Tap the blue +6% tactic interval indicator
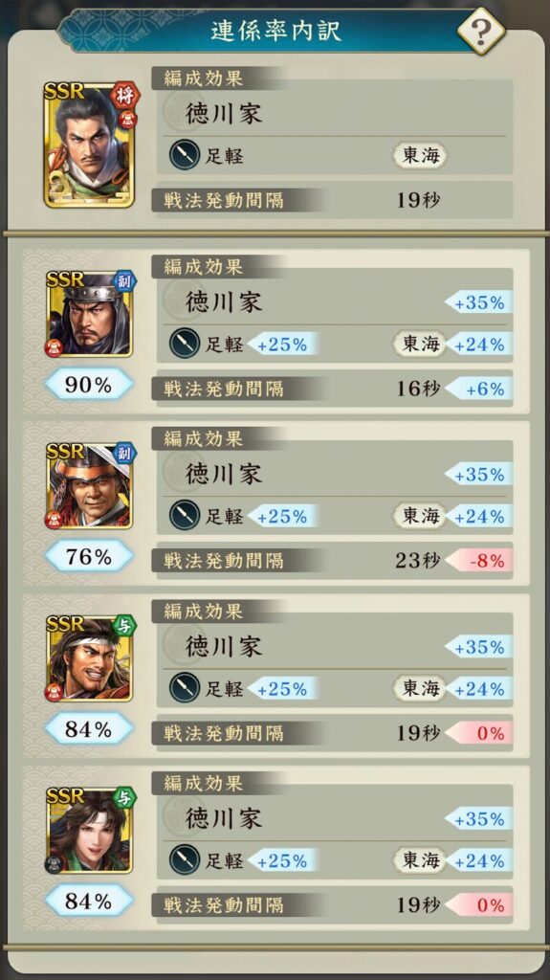The image size is (550, 980). (x=479, y=389)
